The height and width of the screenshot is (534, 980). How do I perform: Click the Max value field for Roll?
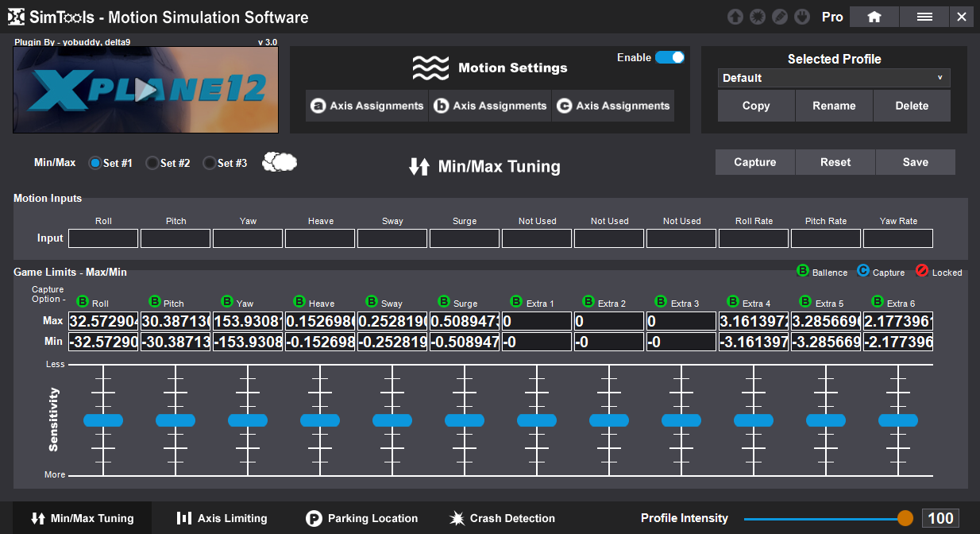pos(102,321)
